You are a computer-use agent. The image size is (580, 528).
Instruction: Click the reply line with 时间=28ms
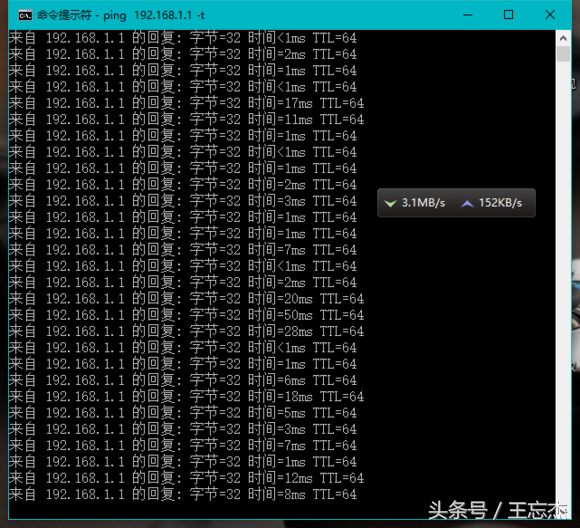click(x=186, y=331)
